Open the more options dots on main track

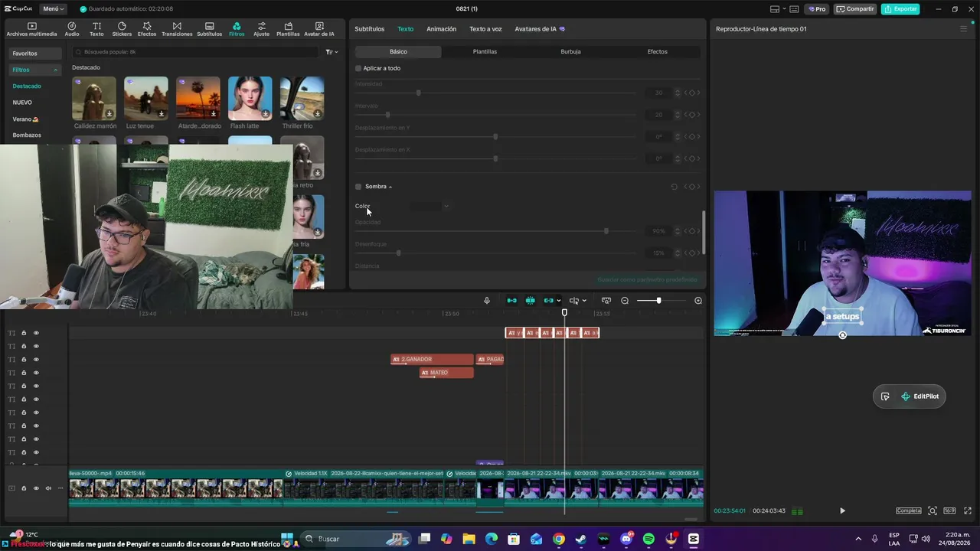(60, 488)
